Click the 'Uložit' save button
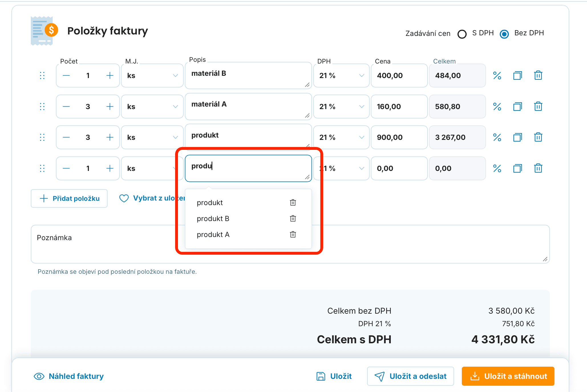The width and height of the screenshot is (587, 392). tap(334, 376)
